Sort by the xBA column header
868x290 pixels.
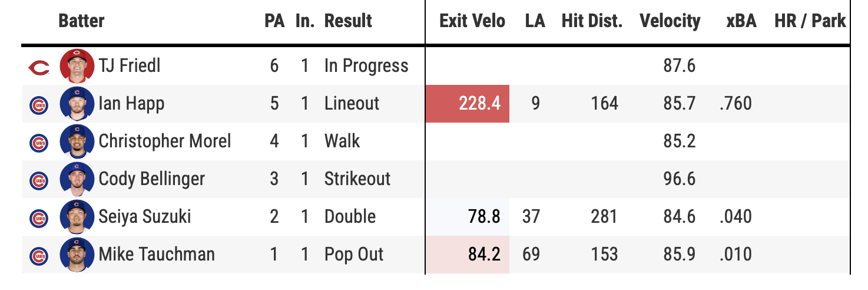pos(738,21)
